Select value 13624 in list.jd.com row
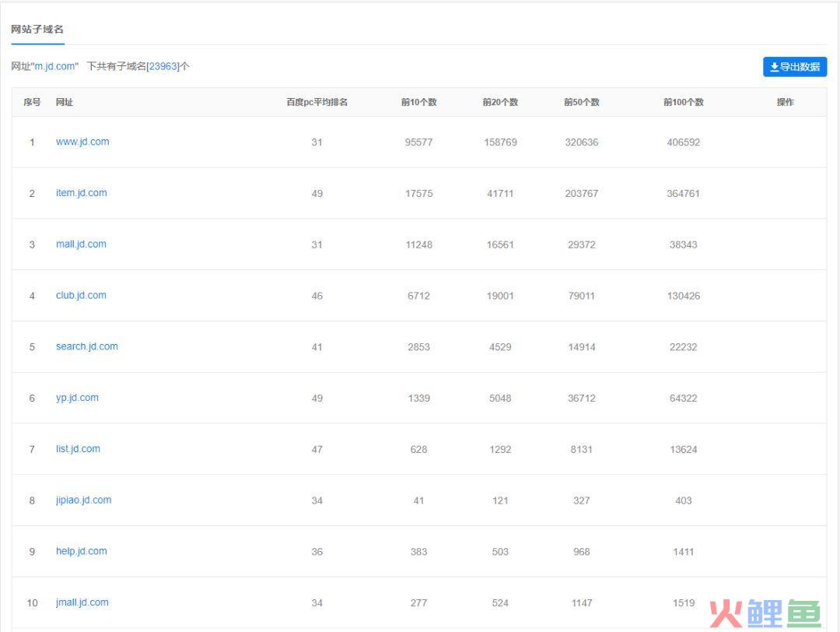 pyautogui.click(x=684, y=450)
